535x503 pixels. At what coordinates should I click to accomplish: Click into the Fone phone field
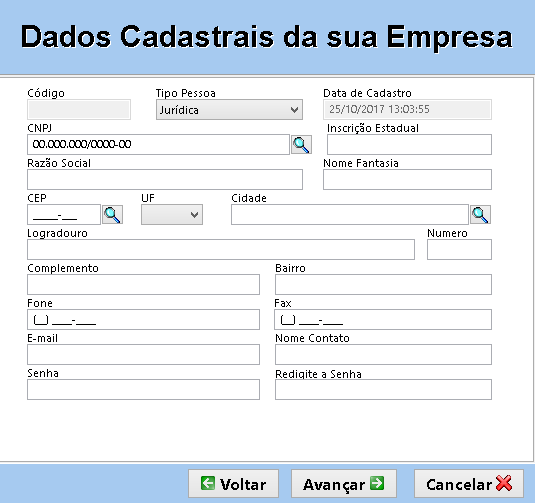[143, 319]
